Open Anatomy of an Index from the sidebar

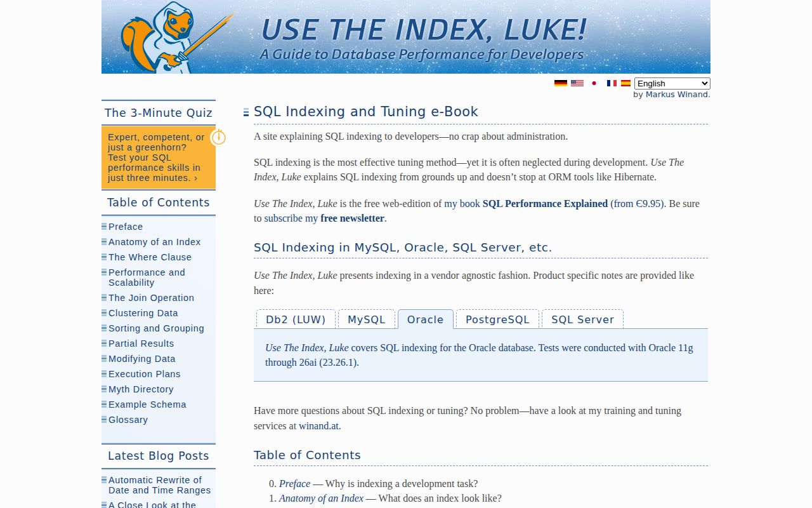click(154, 242)
